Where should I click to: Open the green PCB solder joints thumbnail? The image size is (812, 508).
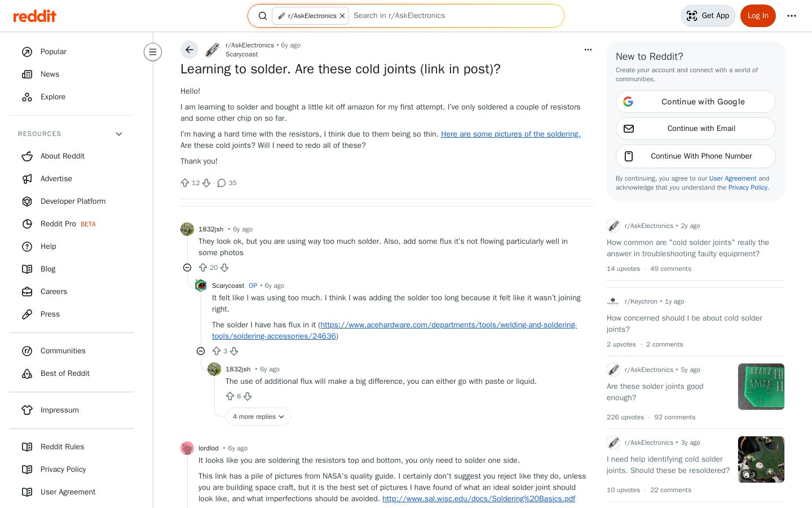click(761, 387)
